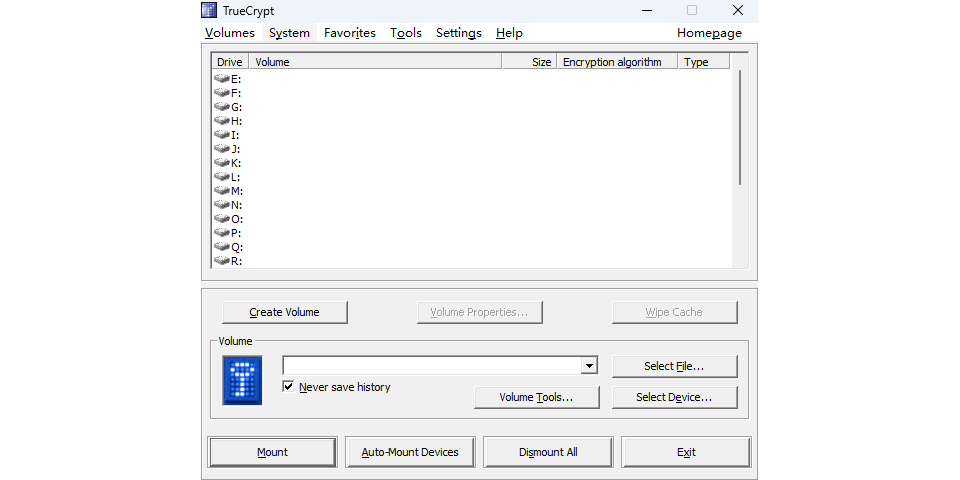The image size is (960, 480).
Task: Select the P: drive icon in the list
Action: pyautogui.click(x=222, y=234)
